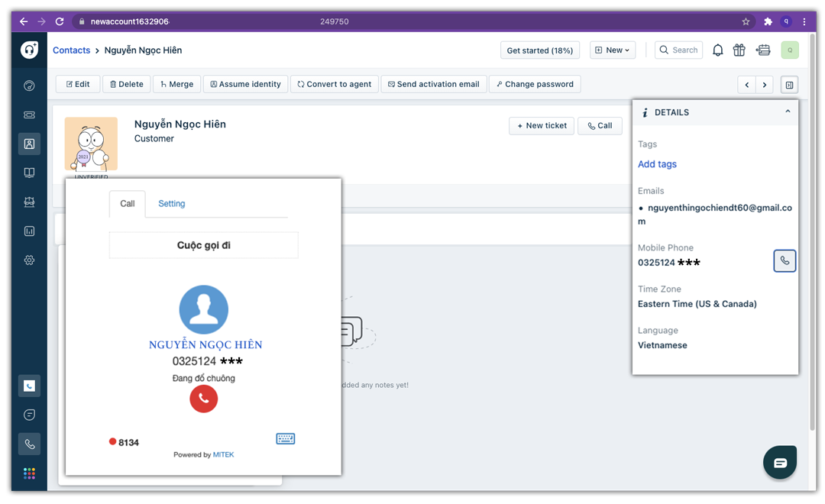
Task: Click Convert to agent button
Action: pyautogui.click(x=334, y=84)
